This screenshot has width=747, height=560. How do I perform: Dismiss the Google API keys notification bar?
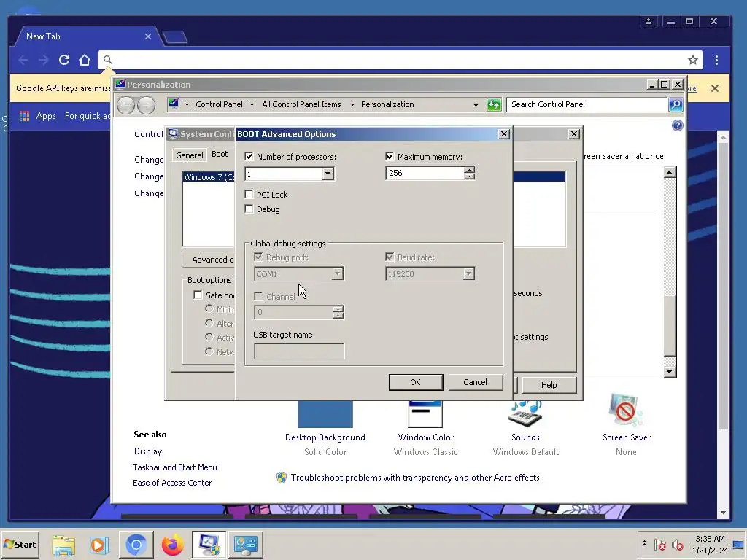(x=715, y=88)
